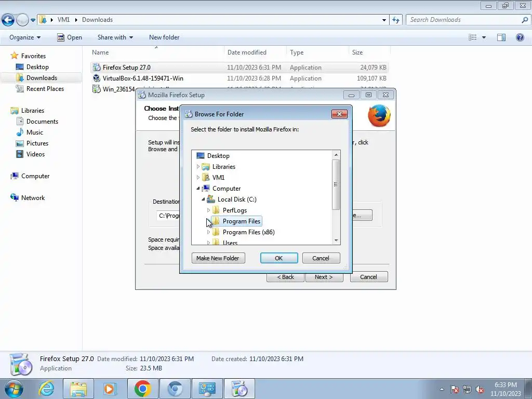The width and height of the screenshot is (532, 399).
Task: Click New folder in Explorer toolbar
Action: (x=164, y=37)
